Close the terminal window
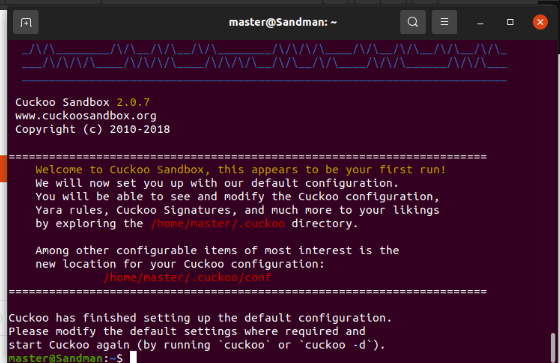This screenshot has height=363, width=560. coord(540,22)
